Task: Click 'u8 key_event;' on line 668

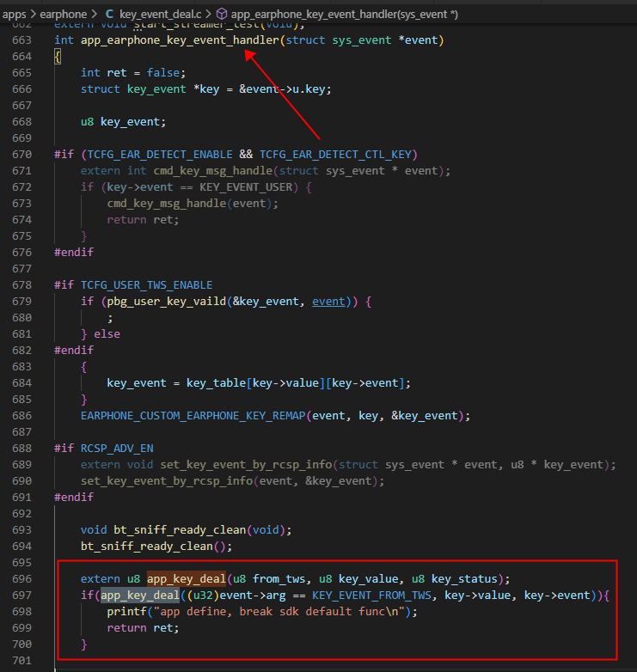Action: pyautogui.click(x=124, y=122)
